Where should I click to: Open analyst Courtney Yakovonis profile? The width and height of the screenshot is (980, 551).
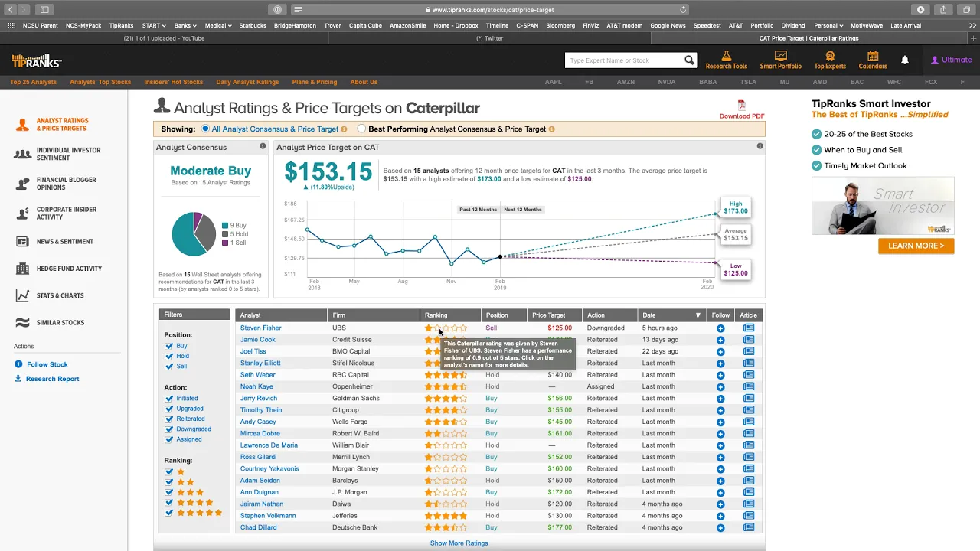[x=269, y=469]
